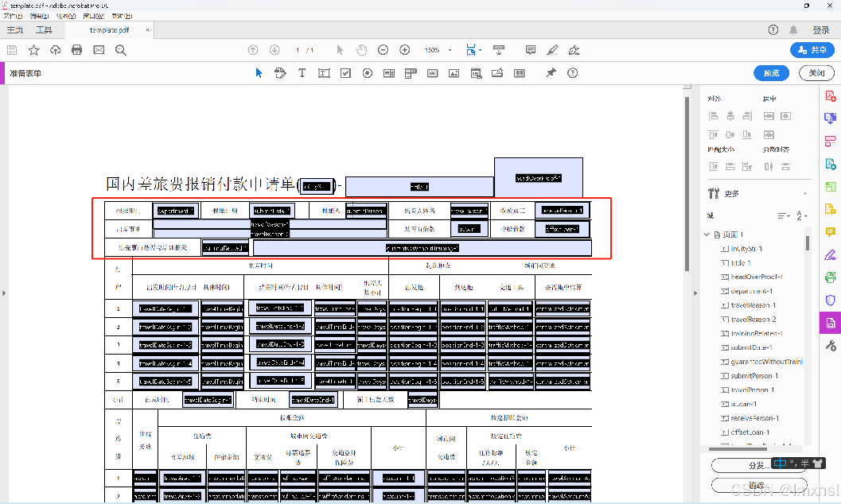Click the 登录 sign-in link

[x=820, y=30]
